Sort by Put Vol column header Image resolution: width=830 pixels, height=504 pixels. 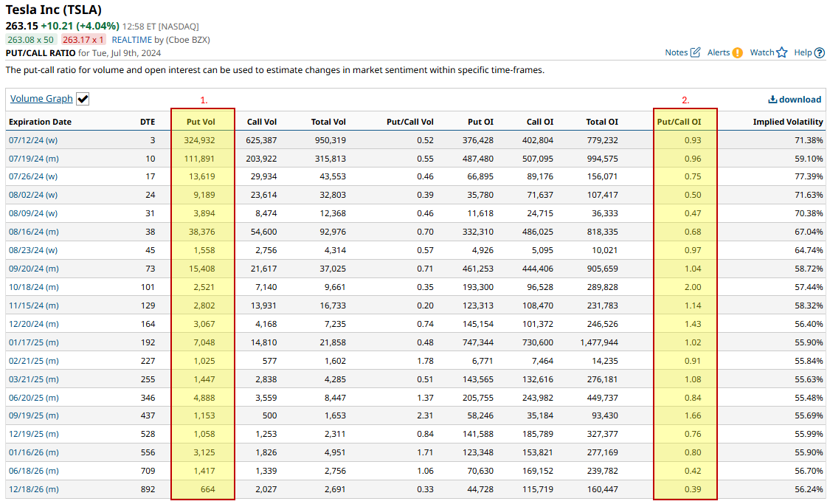click(x=201, y=122)
